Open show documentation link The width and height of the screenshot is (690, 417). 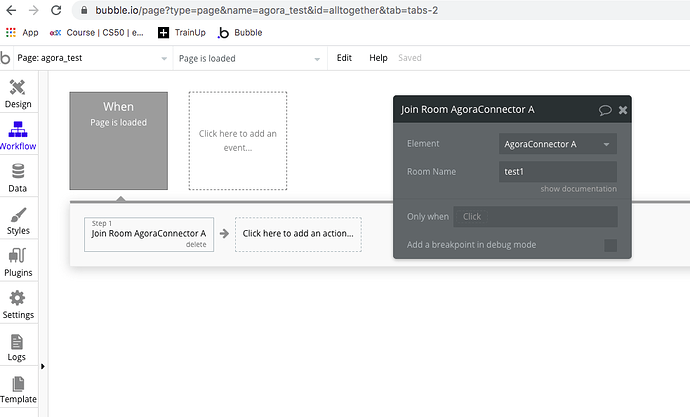578,189
